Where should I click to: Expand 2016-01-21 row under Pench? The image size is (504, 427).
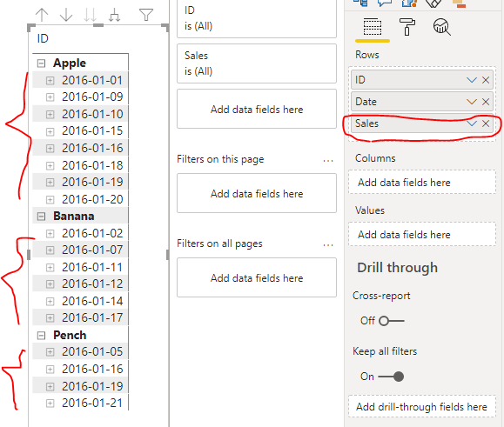click(50, 404)
